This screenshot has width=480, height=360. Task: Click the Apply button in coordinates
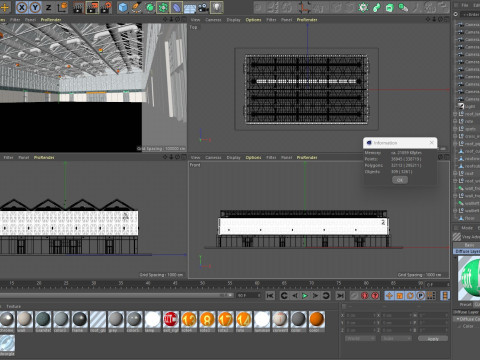tap(433, 339)
